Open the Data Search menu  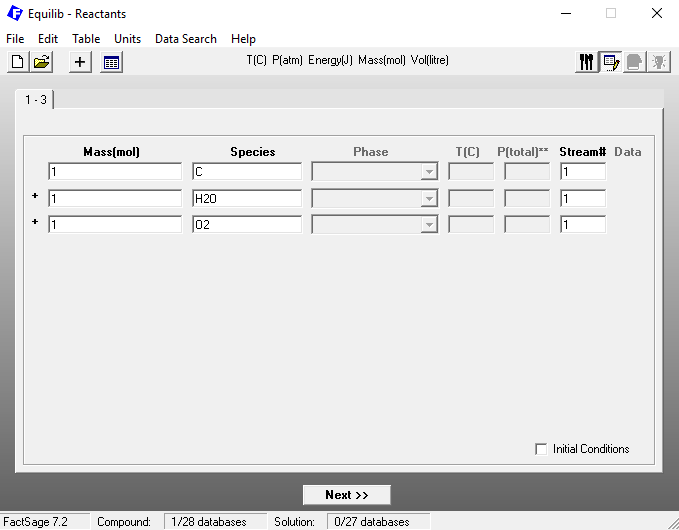pyautogui.click(x=186, y=39)
